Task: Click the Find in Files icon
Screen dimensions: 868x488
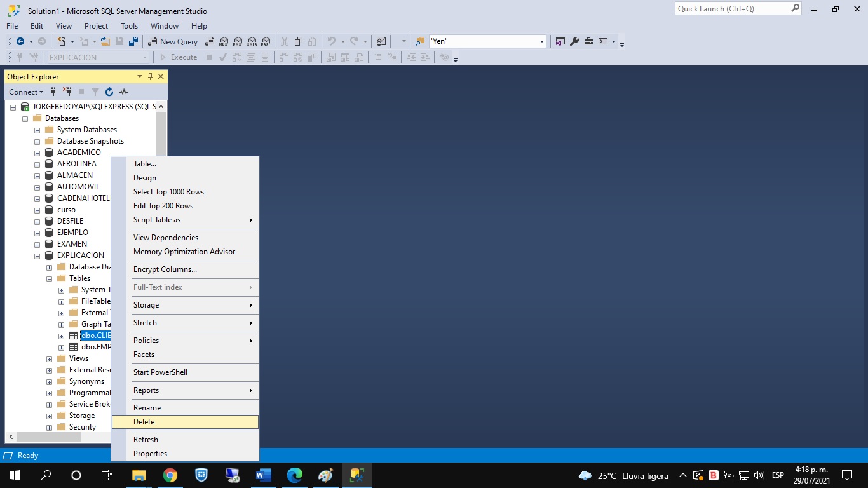Action: coord(420,41)
